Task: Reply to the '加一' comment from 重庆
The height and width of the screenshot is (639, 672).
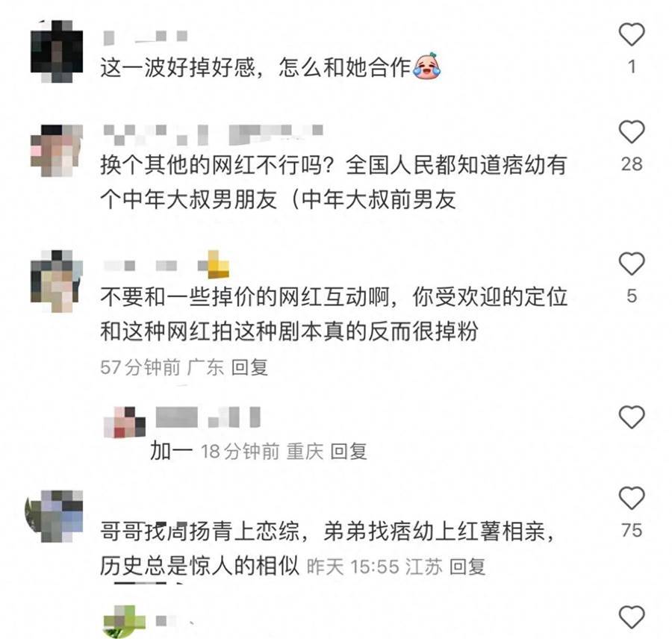Action: tap(349, 452)
